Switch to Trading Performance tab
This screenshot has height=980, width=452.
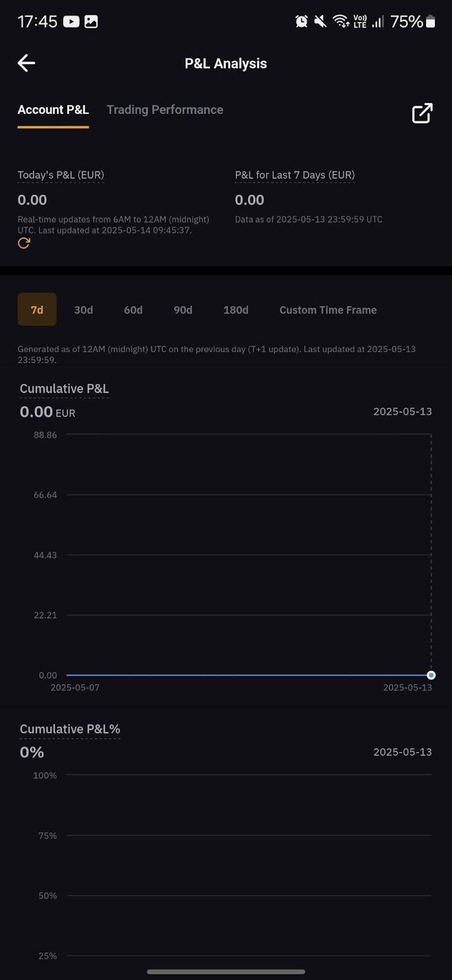click(165, 110)
